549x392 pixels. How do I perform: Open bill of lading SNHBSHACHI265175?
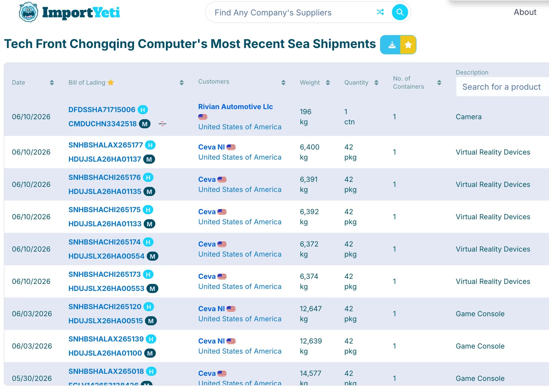point(105,210)
